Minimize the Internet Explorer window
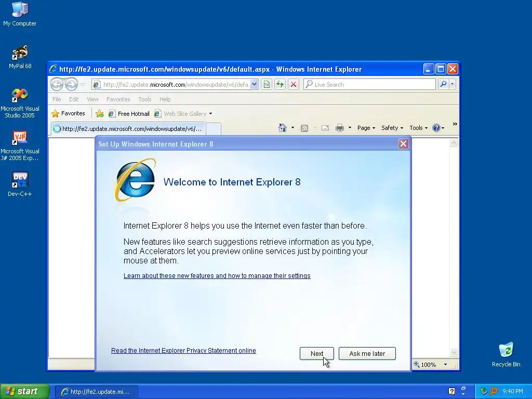Screen dimensions: 532x399 pos(429,69)
